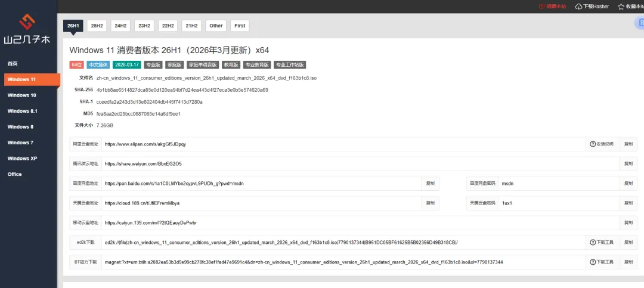Screen dimensions: 644x288
Task: Click the 64位 red tag
Action: [77, 65]
